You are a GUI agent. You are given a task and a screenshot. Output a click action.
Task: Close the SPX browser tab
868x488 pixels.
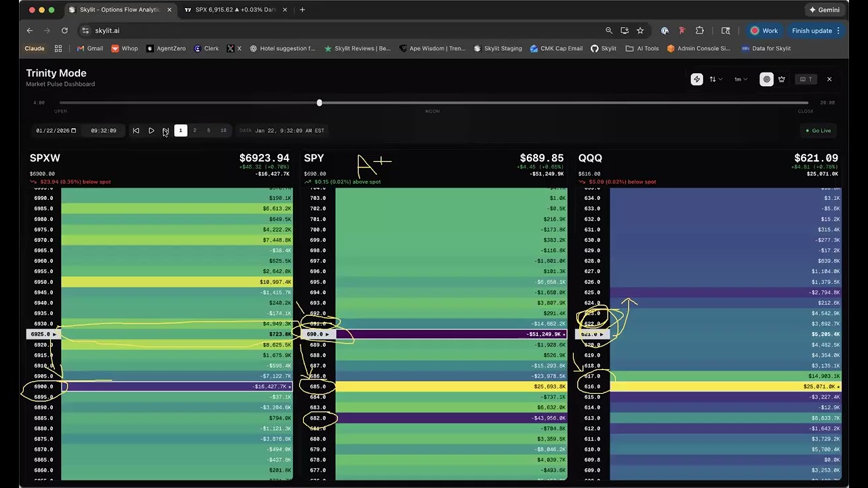(285, 10)
